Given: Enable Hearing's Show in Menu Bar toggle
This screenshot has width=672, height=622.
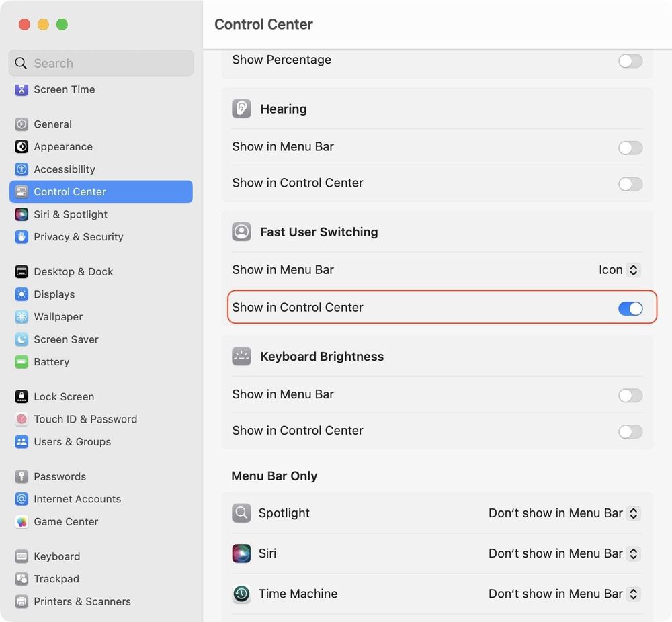Looking at the screenshot, I should pos(630,148).
